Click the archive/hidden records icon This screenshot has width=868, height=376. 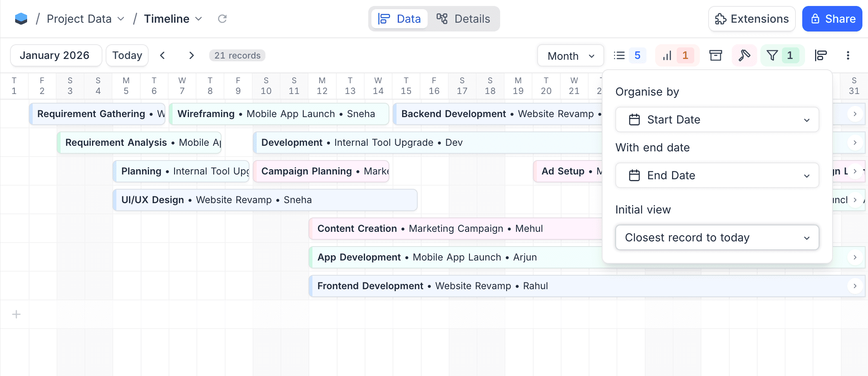[715, 55]
